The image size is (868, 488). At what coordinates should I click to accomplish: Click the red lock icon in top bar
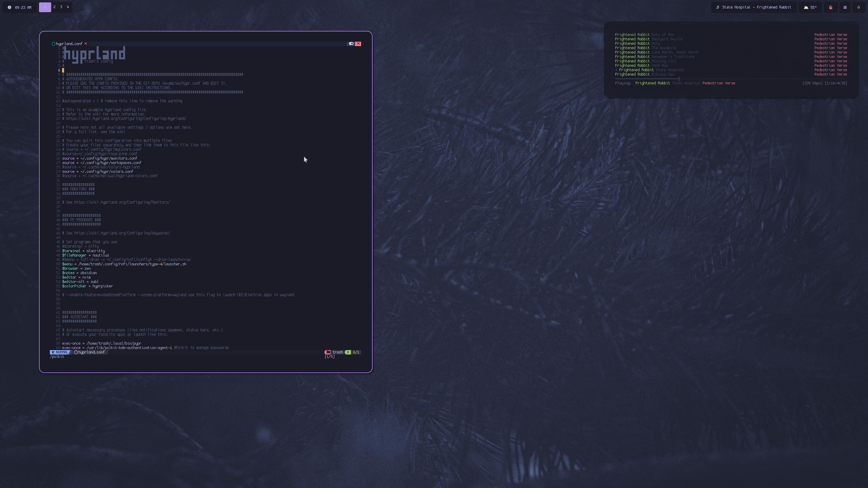coord(831,7)
